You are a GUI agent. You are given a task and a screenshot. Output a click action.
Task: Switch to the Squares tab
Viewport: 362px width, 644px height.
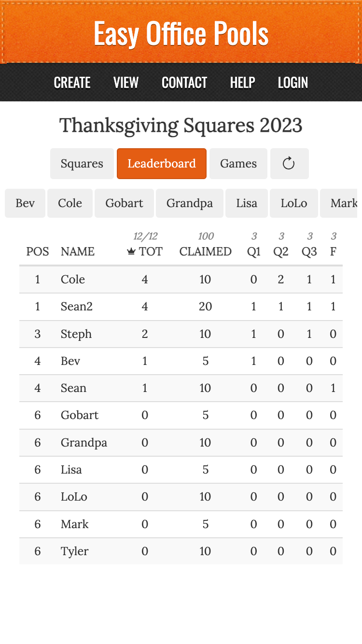tap(82, 163)
